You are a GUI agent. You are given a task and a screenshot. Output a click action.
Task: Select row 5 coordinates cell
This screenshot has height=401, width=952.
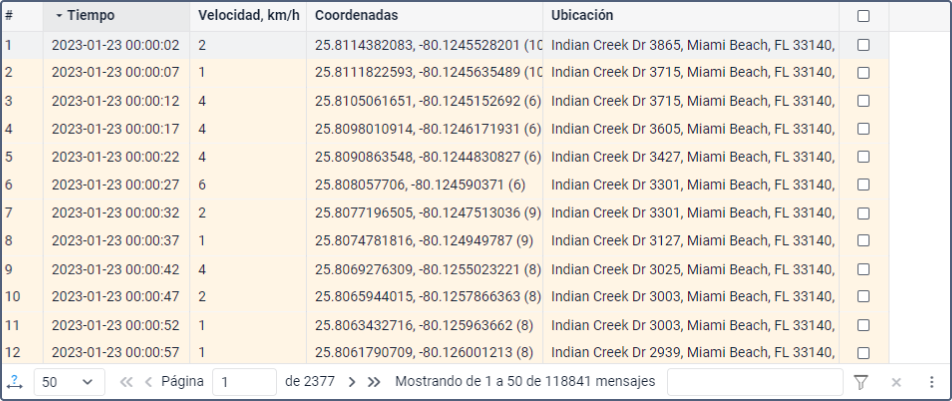coord(427,157)
